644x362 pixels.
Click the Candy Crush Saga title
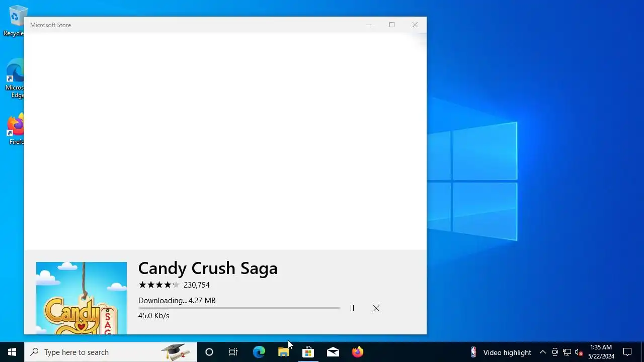click(208, 268)
